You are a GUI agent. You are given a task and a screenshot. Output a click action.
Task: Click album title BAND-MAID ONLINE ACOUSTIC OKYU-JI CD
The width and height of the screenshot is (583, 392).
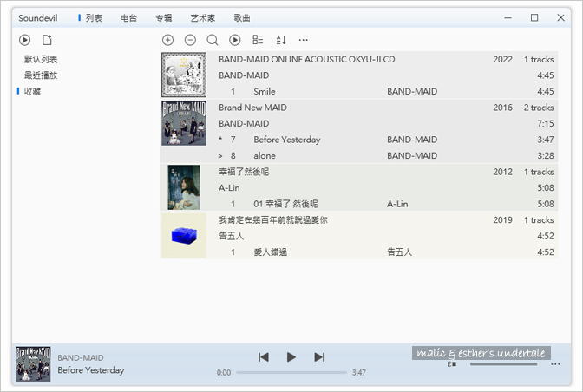click(x=307, y=60)
